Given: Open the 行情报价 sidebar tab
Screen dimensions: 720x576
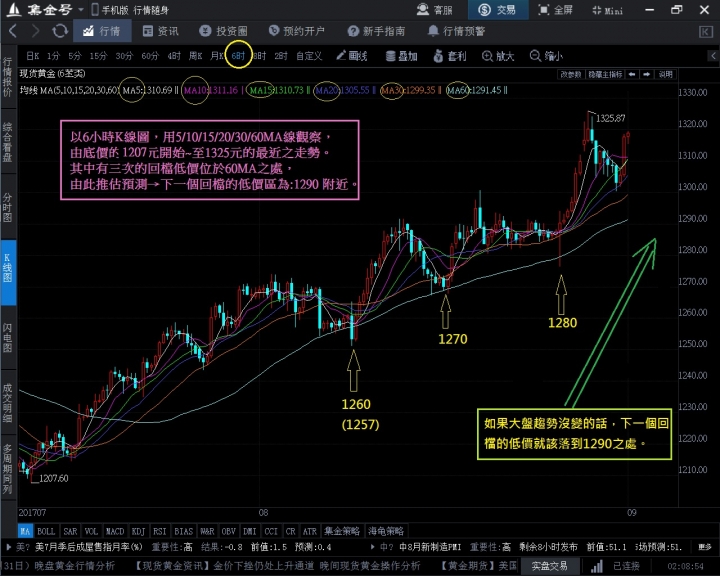Looking at the screenshot, I should 8,77.
